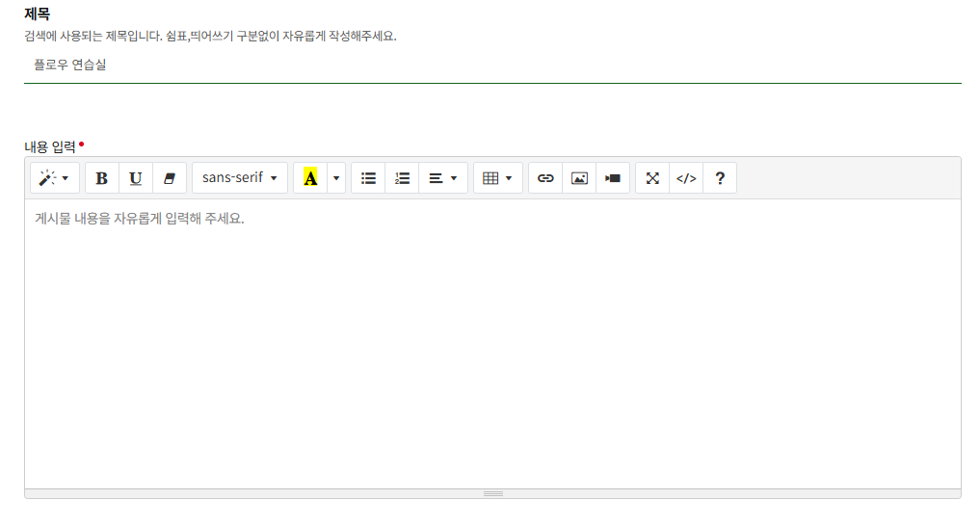Open the editor help question mark
Screen dimensions: 980x526
(x=720, y=178)
